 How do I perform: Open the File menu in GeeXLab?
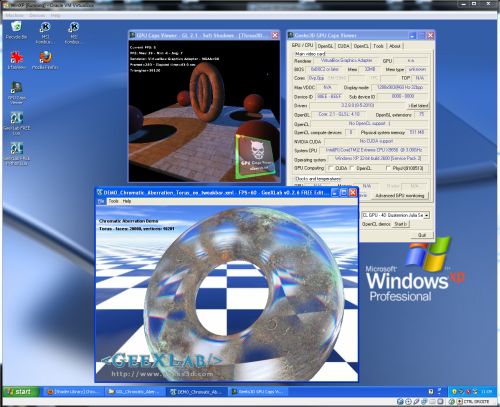[101, 201]
